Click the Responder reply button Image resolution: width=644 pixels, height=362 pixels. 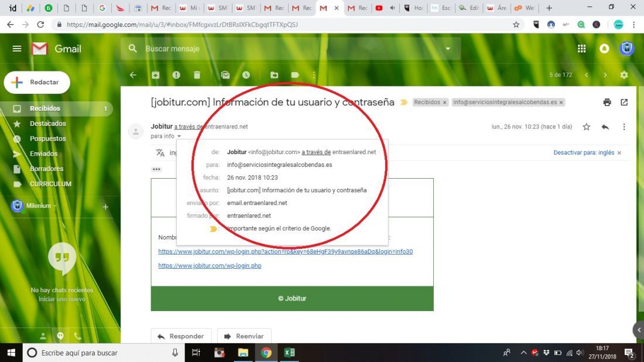point(181,336)
